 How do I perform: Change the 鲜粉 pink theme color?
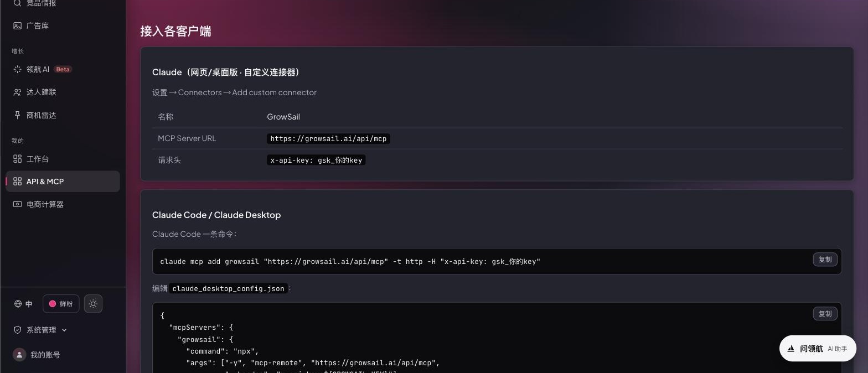[61, 304]
